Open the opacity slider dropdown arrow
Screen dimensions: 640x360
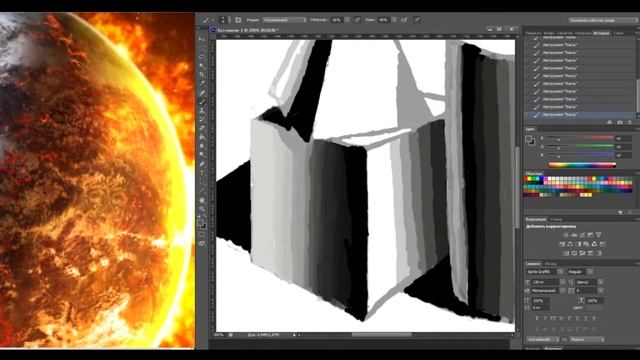347,20
